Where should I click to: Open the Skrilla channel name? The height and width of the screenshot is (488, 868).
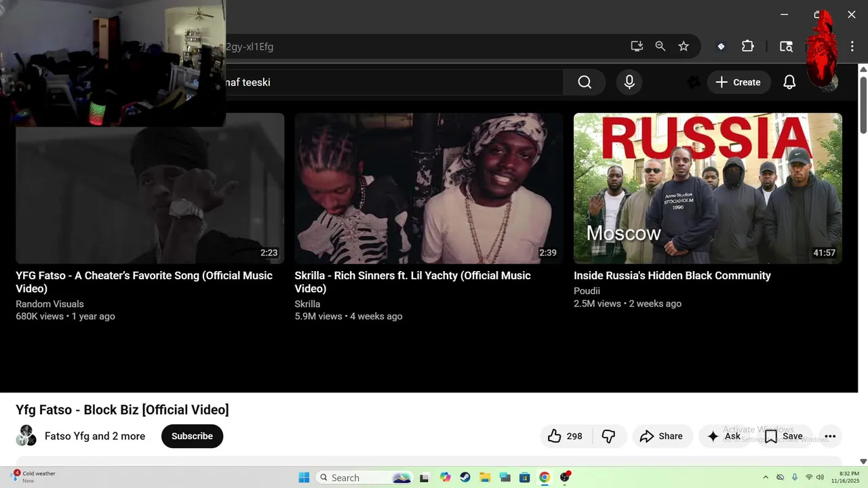click(307, 304)
